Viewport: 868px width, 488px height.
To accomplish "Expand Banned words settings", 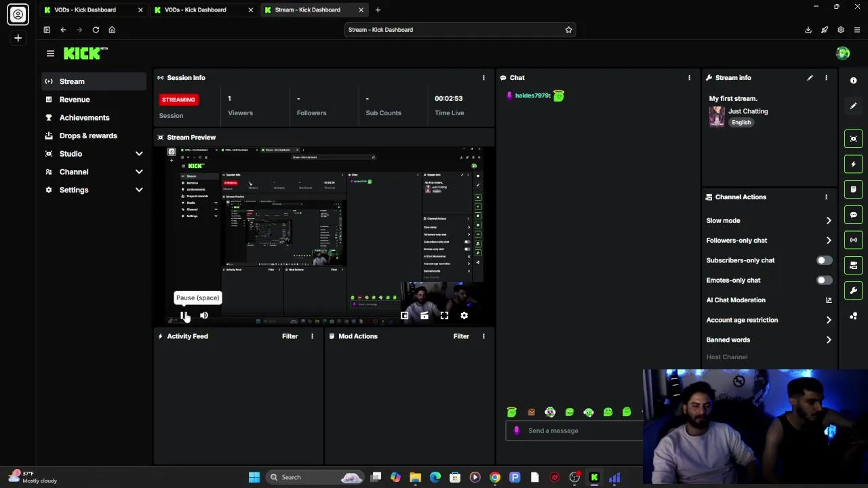I will click(829, 340).
